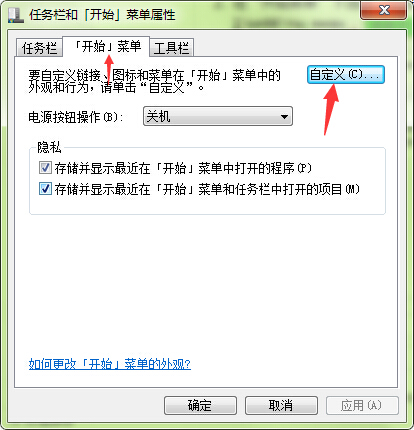Click the dropdown arrow next to 关机
The image size is (414, 430).
click(284, 117)
